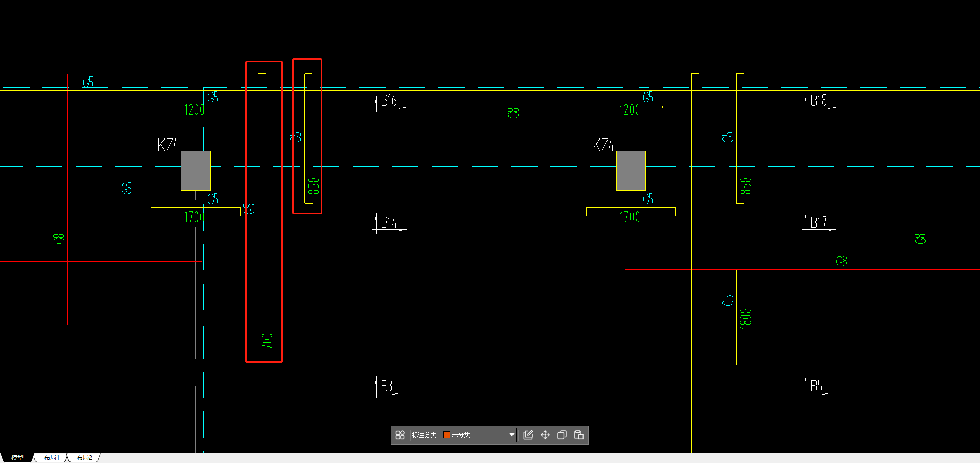
Task: Switch to the 模型 tab
Action: 17,457
